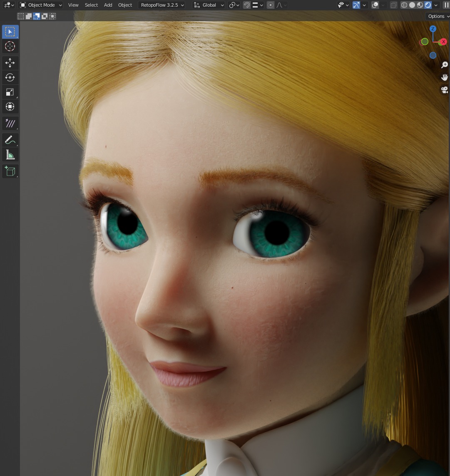Open the Object Mode dropdown

pos(41,5)
